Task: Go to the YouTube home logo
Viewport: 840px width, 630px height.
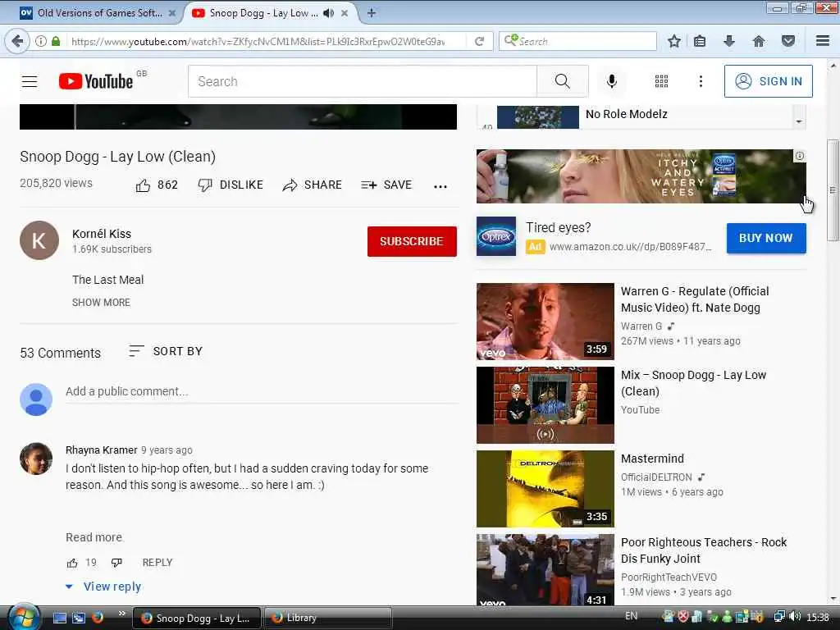Action: click(x=96, y=81)
